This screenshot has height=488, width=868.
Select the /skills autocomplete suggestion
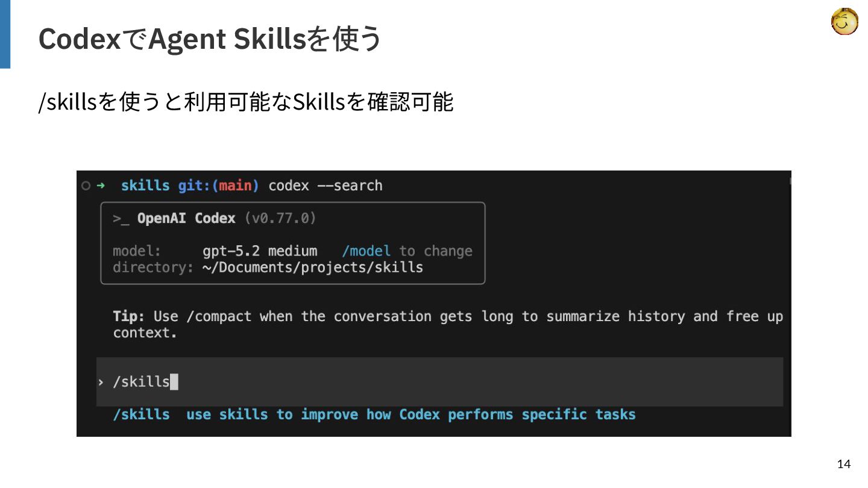tap(374, 414)
